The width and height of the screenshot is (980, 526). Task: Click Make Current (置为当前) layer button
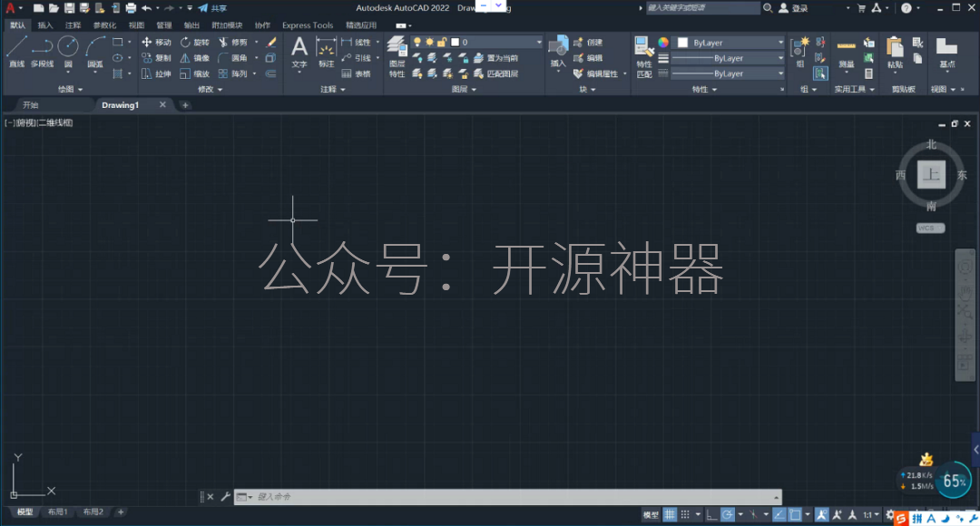pyautogui.click(x=496, y=57)
